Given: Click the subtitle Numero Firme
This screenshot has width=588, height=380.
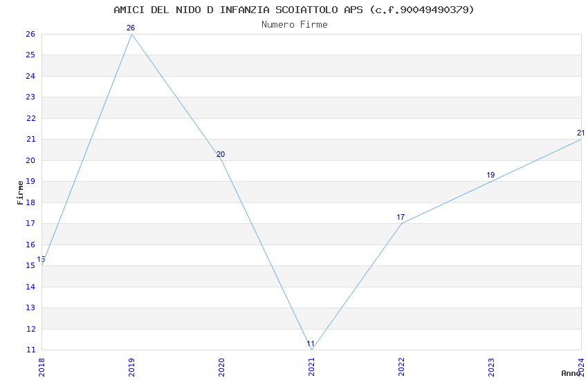Looking at the screenshot, I should pyautogui.click(x=295, y=25).
